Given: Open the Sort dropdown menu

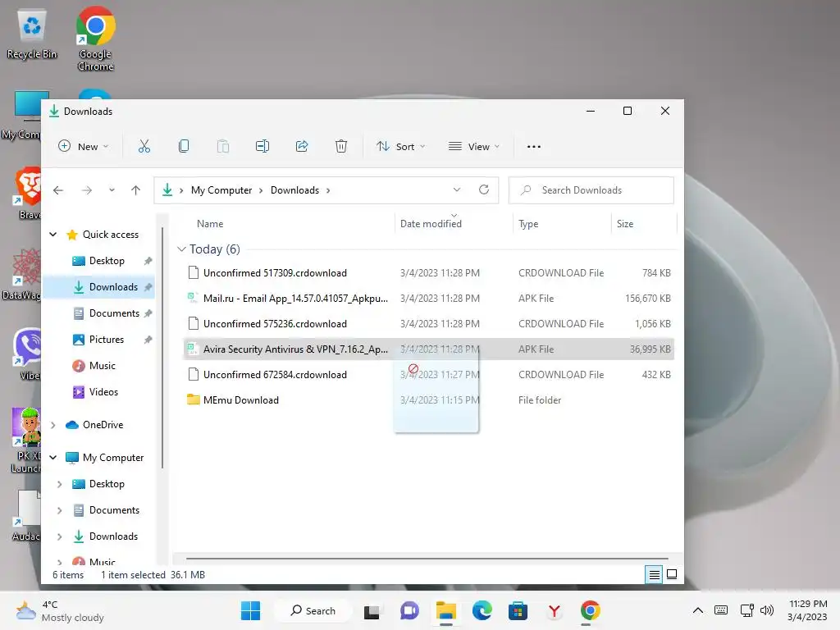Looking at the screenshot, I should pos(400,146).
